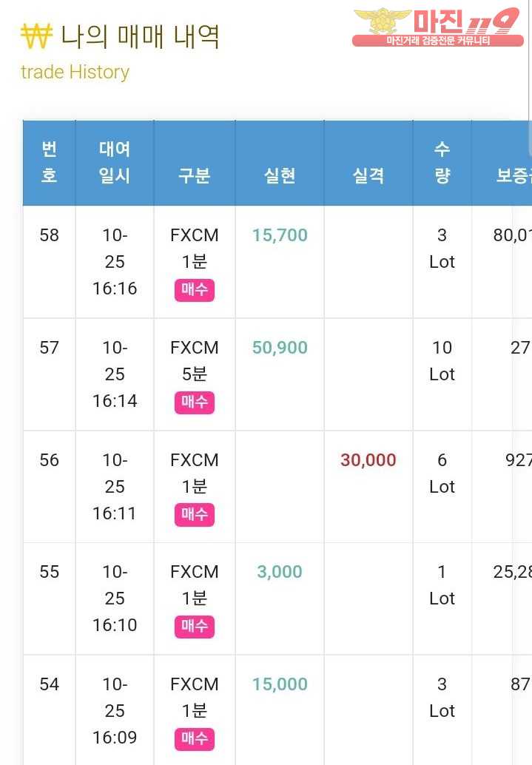Click the 매수 badge in row 57

tap(195, 402)
